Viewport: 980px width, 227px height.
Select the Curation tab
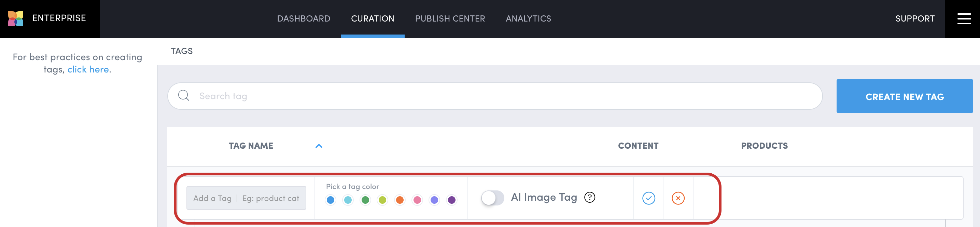pos(373,19)
